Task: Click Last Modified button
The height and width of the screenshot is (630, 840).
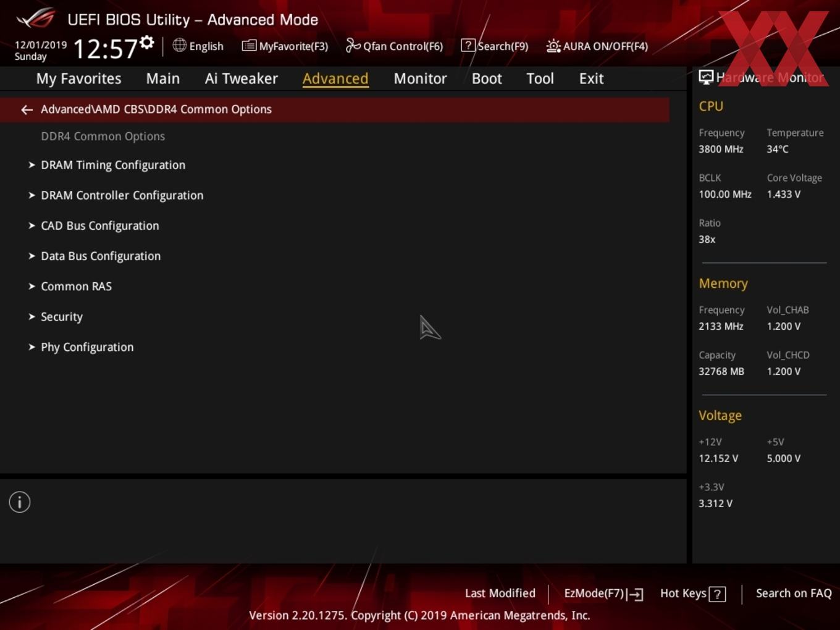Action: pyautogui.click(x=500, y=594)
